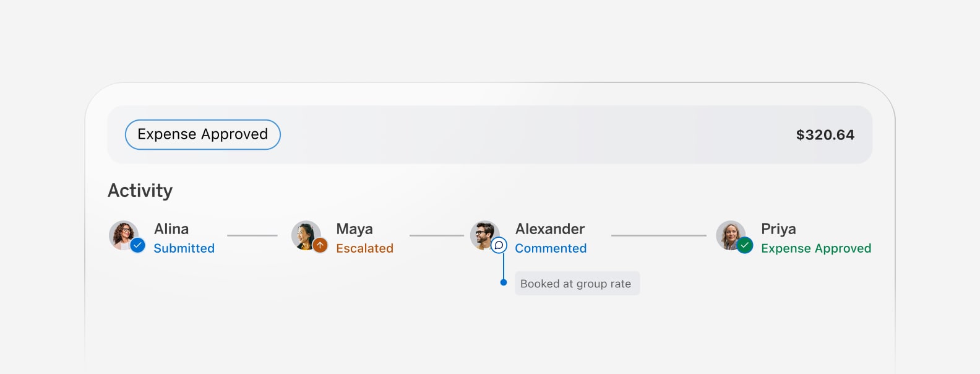This screenshot has height=374, width=980.
Task: Click the comment bubble icon on Alexander's avatar
Action: pos(499,246)
